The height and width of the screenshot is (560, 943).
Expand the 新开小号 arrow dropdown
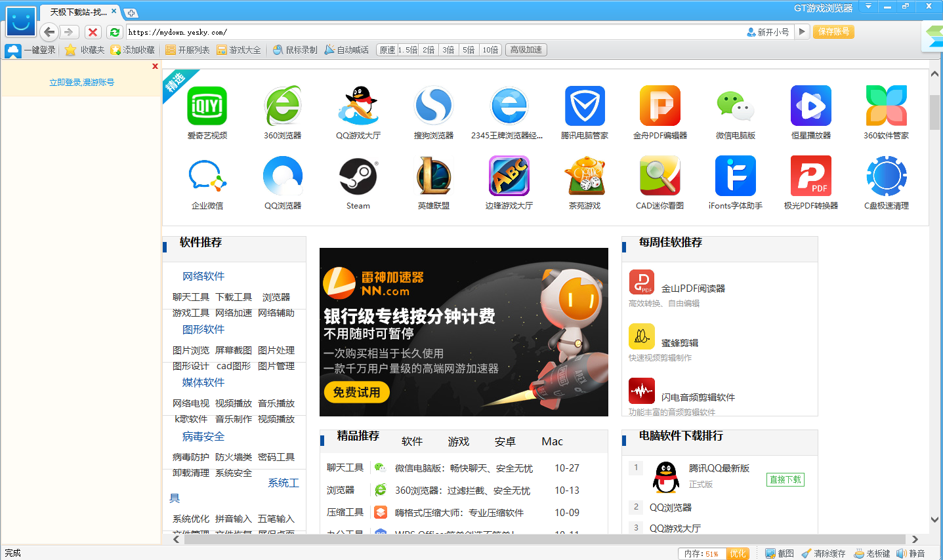[x=802, y=31]
